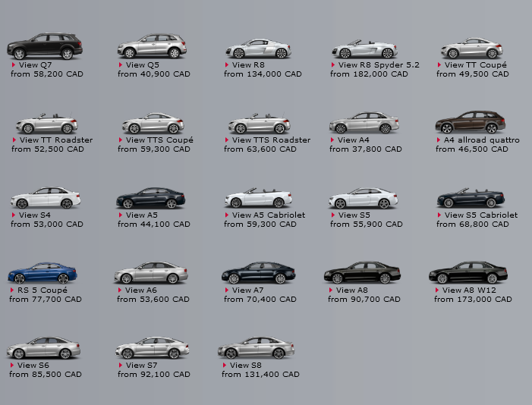Click the "from 131,400 CAD" price text
This screenshot has height=405, width=532.
(x=260, y=375)
